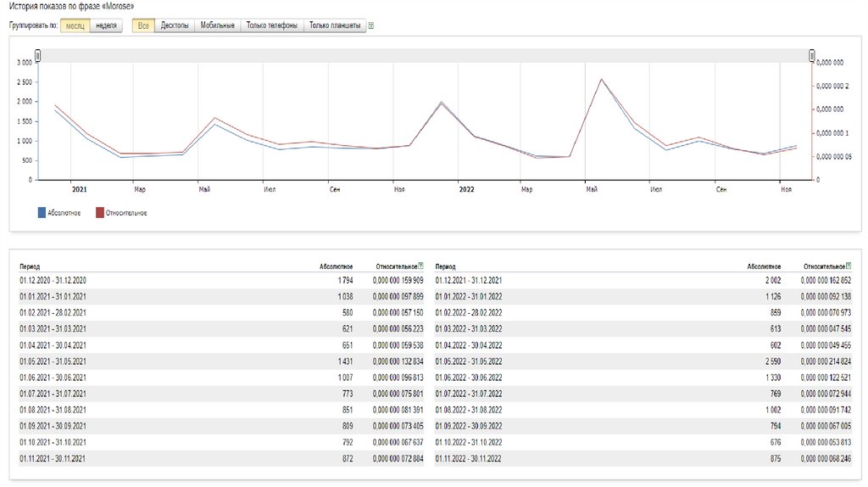The image size is (868, 487).
Task: Grab the right range handle on chart
Action: [x=811, y=56]
